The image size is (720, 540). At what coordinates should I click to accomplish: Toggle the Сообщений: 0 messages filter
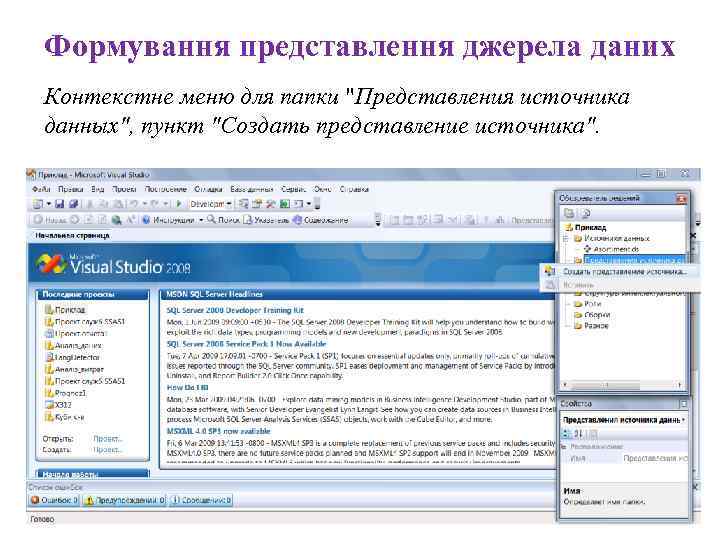(201, 500)
